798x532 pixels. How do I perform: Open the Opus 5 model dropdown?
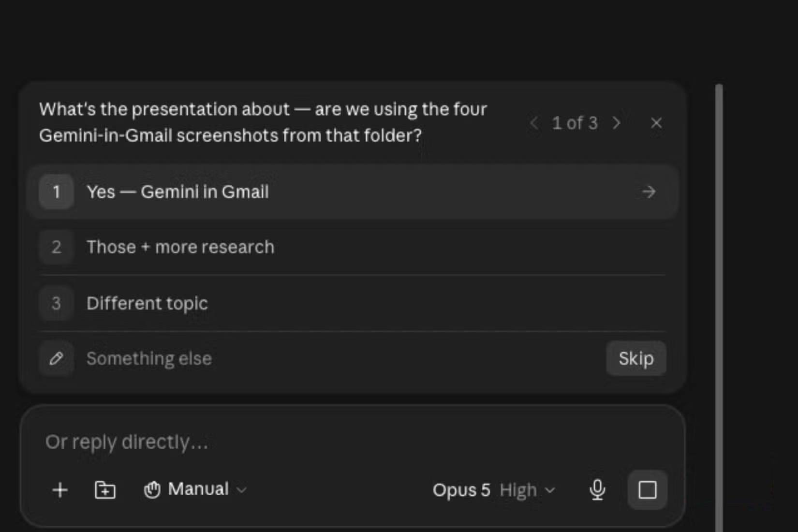point(462,490)
